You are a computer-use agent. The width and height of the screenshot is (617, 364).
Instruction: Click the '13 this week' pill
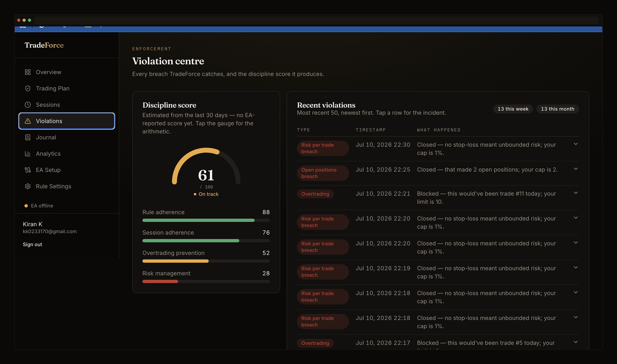tap(513, 109)
